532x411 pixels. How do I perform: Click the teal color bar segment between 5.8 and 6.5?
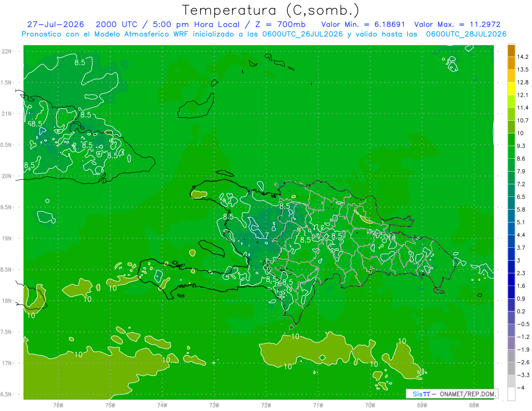[x=511, y=203]
